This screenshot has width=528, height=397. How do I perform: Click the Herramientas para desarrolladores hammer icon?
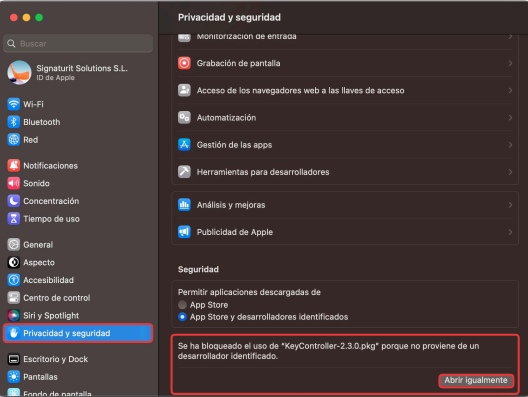tap(184, 172)
